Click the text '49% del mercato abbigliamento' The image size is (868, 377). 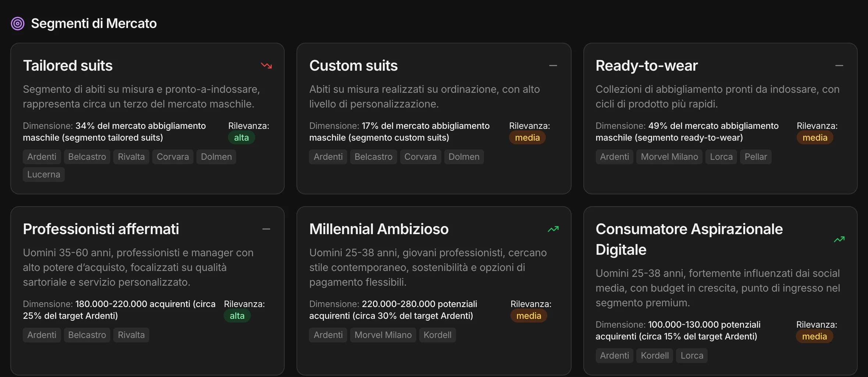(x=714, y=126)
